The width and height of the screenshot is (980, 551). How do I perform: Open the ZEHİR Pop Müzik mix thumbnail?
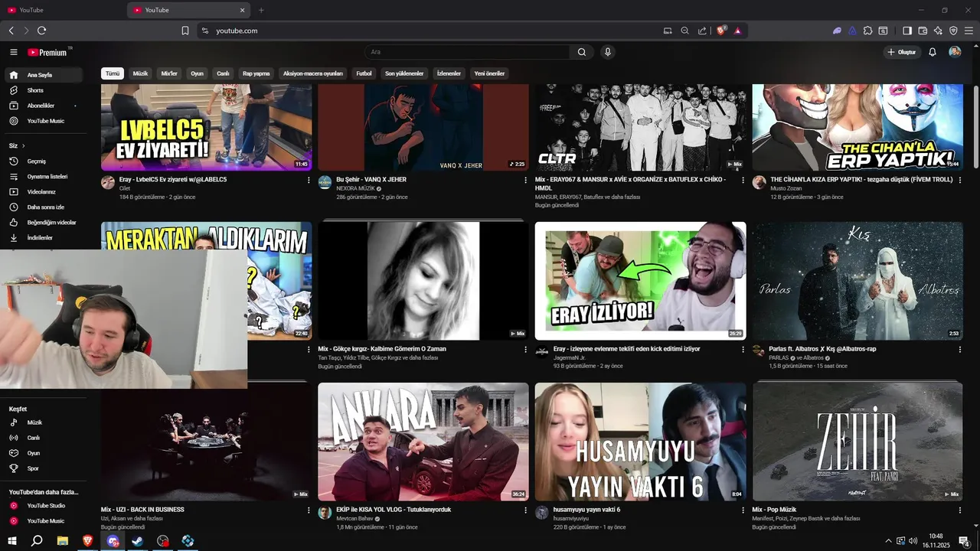pos(857,442)
